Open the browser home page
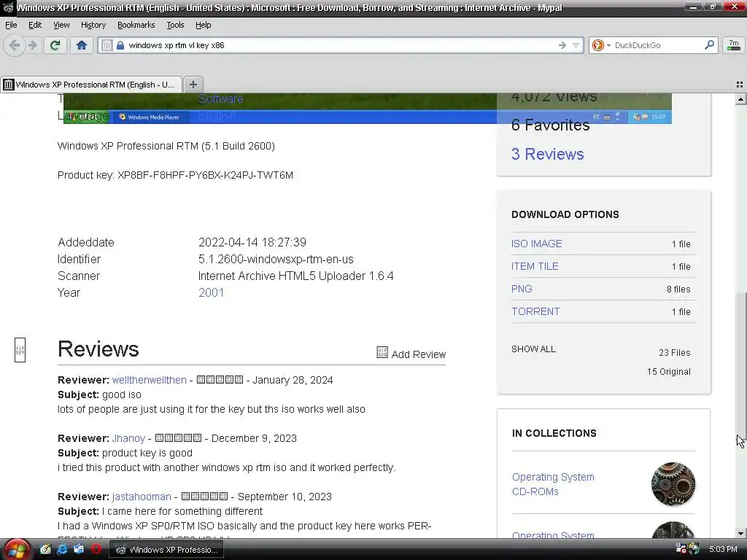The image size is (747, 560). [82, 45]
